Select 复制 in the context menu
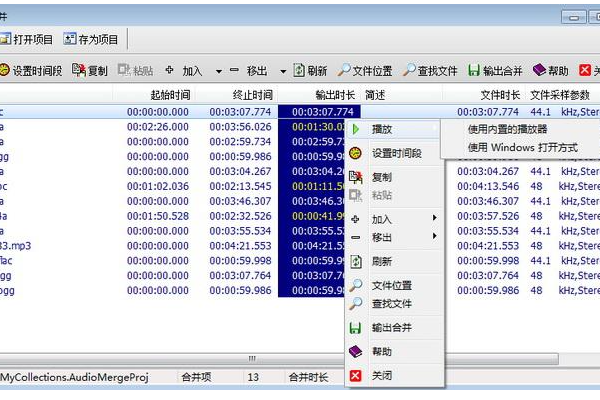This screenshot has height=400, width=600. click(x=382, y=177)
